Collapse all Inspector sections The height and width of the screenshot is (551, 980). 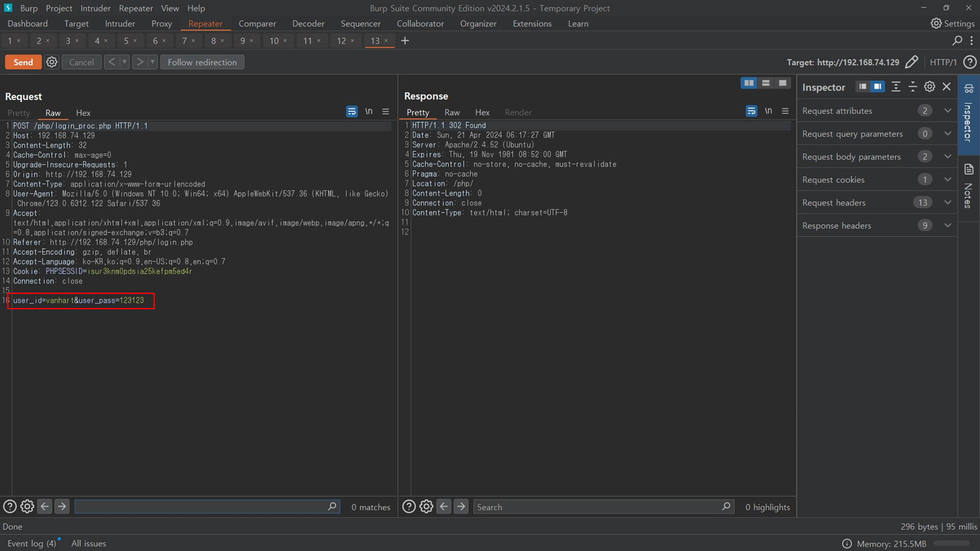[x=913, y=87]
